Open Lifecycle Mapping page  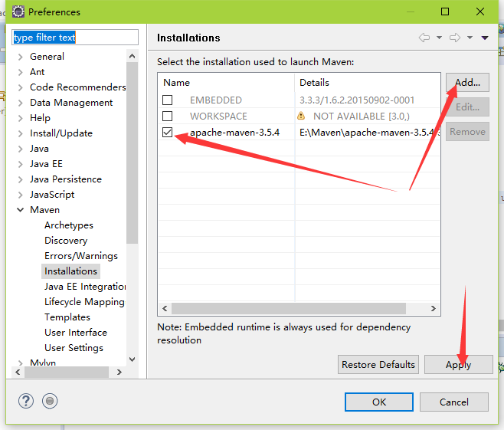[x=84, y=302]
